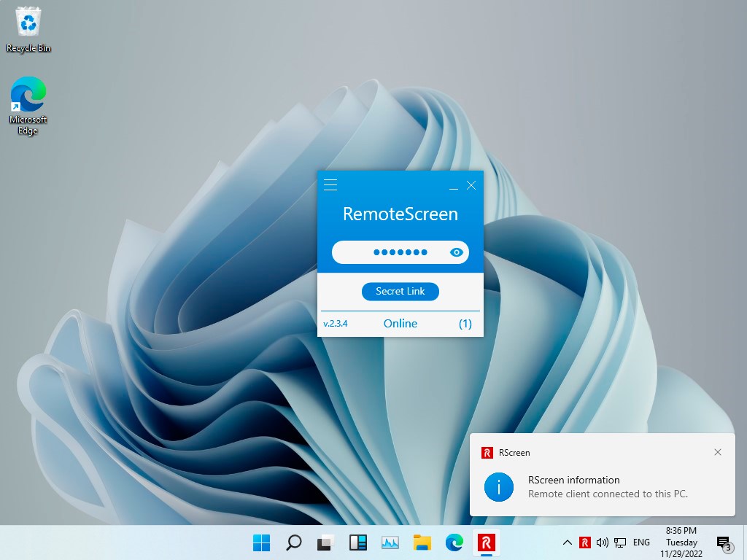Select RemoteScreen app on the taskbar
747x560 pixels.
coord(487,542)
